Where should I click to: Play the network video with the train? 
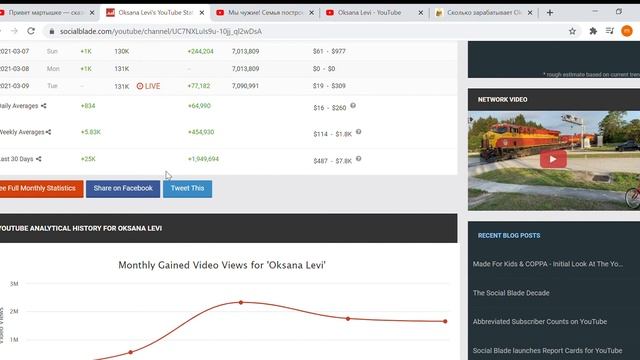[553, 159]
